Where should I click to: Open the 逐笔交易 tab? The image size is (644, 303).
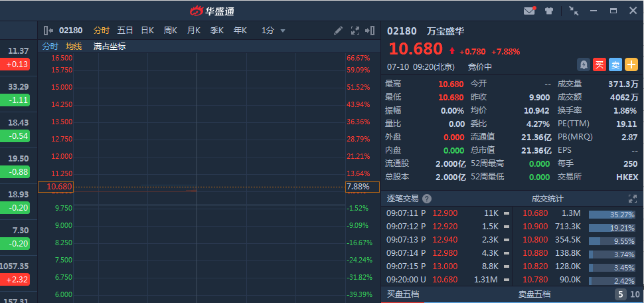tap(402, 199)
